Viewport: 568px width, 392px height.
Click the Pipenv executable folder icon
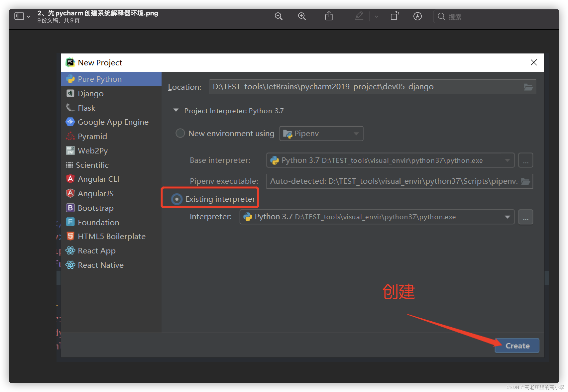pos(525,182)
